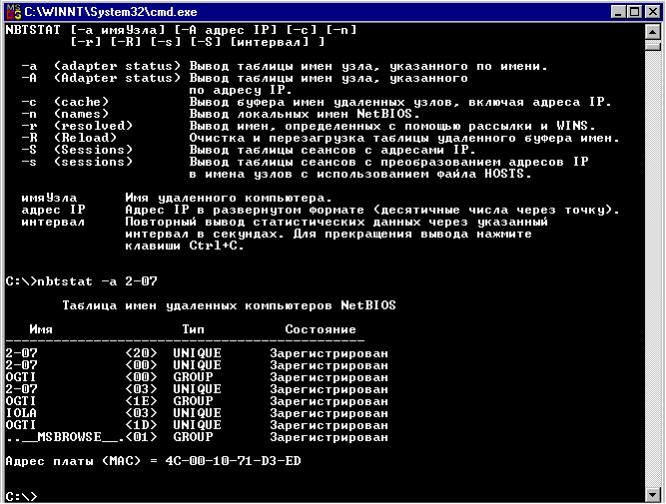Click the lowercase '-s (sessions)' option text

[x=77, y=162]
